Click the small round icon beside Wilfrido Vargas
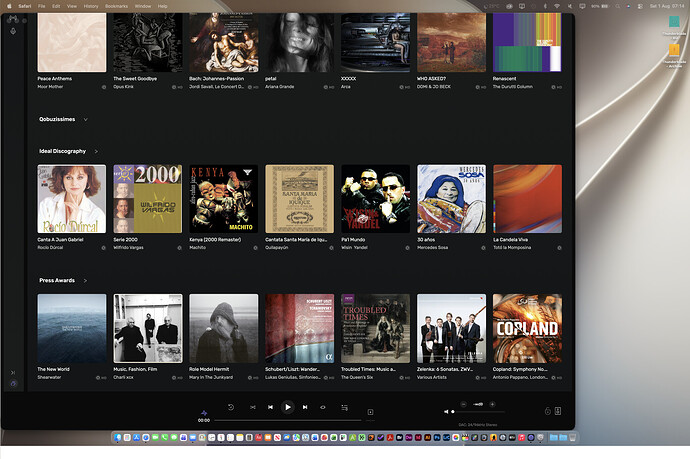Image resolution: width=690 pixels, height=459 pixels. [x=179, y=248]
